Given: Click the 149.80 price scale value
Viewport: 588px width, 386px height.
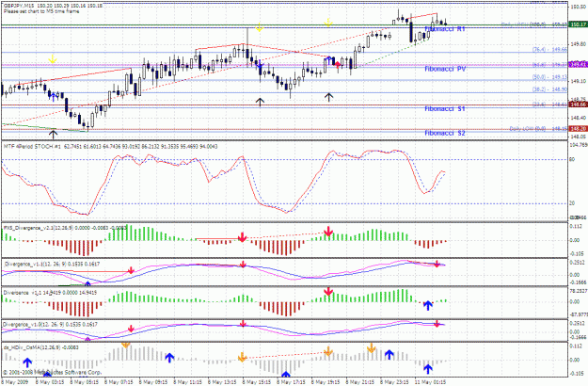Looking at the screenshot, I should point(578,43).
